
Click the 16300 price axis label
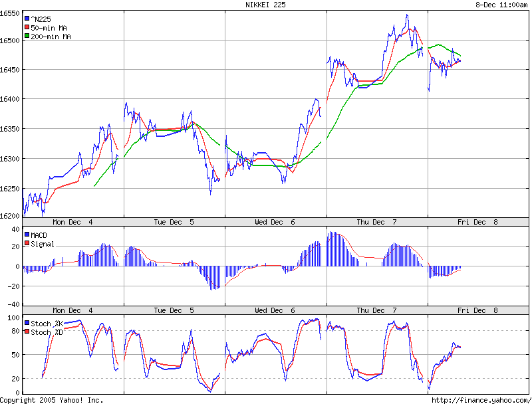tap(10, 159)
